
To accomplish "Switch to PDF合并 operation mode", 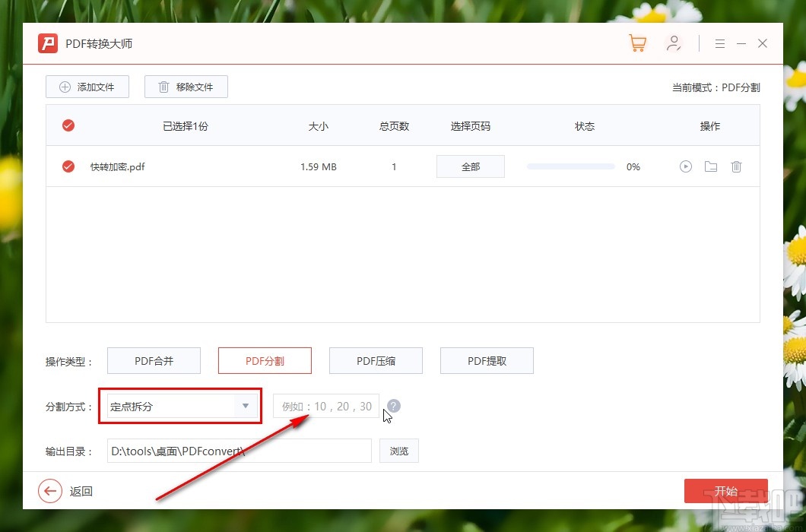I will pos(154,360).
